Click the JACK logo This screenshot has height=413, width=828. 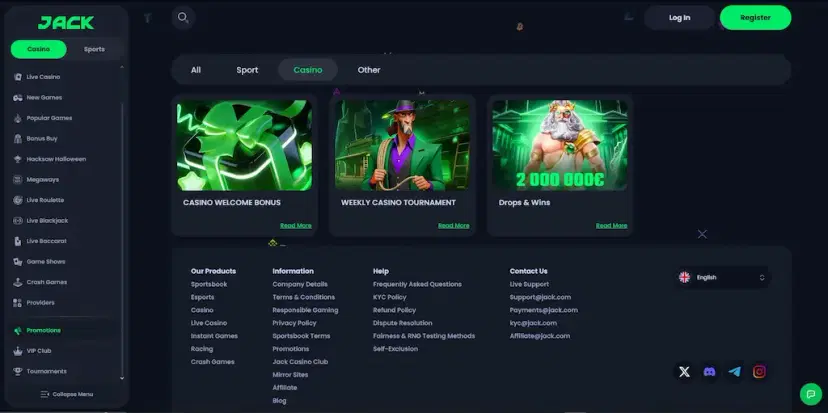point(66,23)
